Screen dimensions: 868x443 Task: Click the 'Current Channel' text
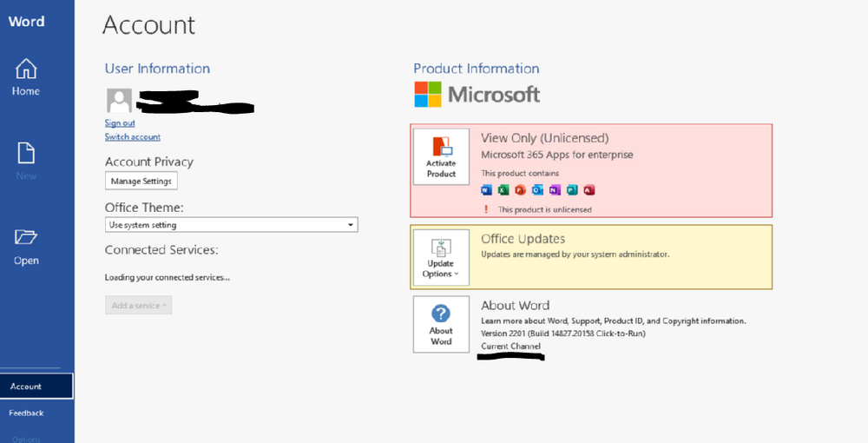point(511,346)
